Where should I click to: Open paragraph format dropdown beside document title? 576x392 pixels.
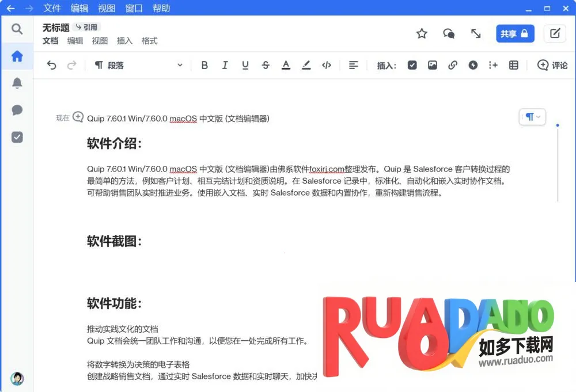click(532, 117)
